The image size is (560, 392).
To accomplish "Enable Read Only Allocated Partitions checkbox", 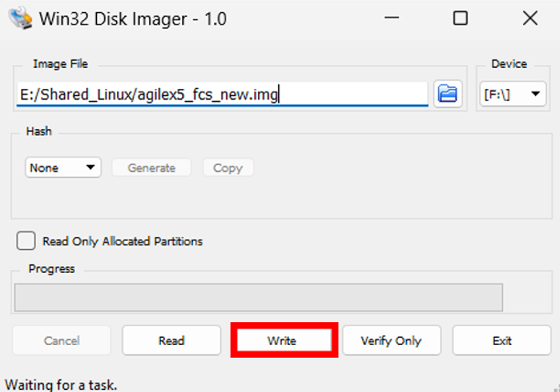I will coord(26,241).
